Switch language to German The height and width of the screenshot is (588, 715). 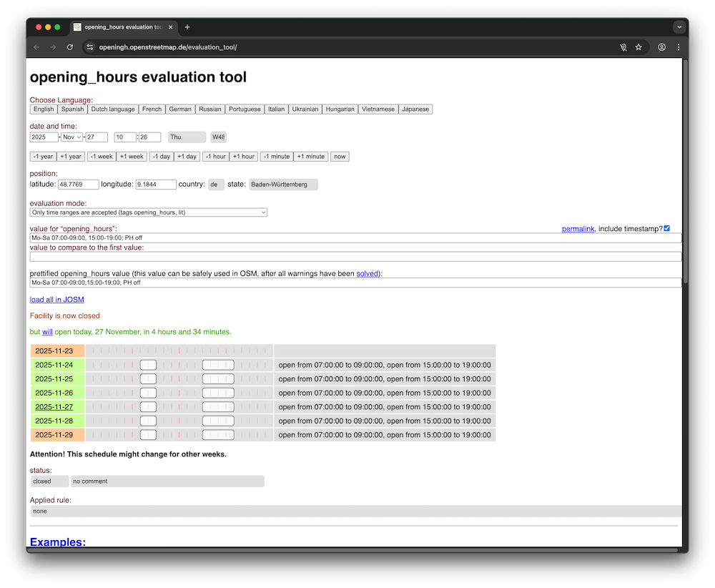pos(180,109)
